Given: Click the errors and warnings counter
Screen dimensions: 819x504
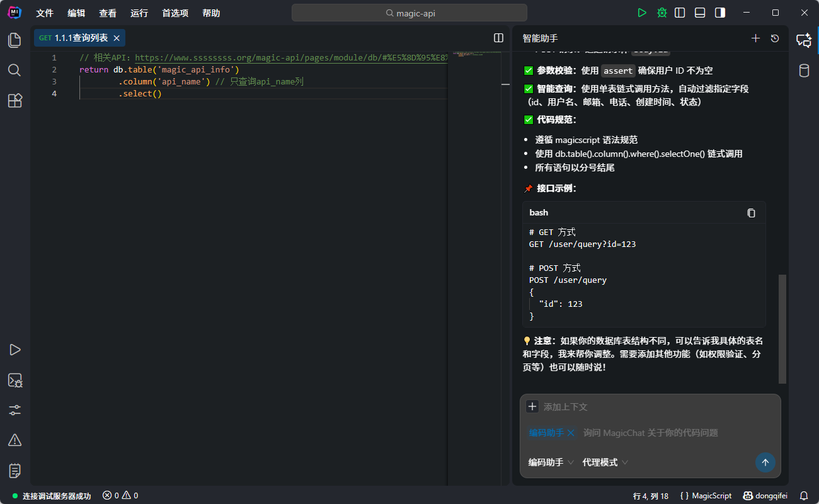Looking at the screenshot, I should point(120,496).
